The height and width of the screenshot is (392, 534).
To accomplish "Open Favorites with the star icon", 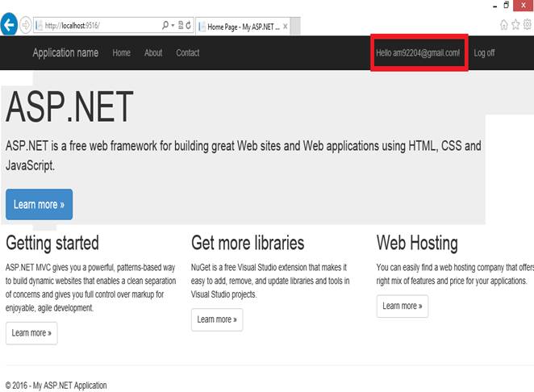I will [515, 24].
